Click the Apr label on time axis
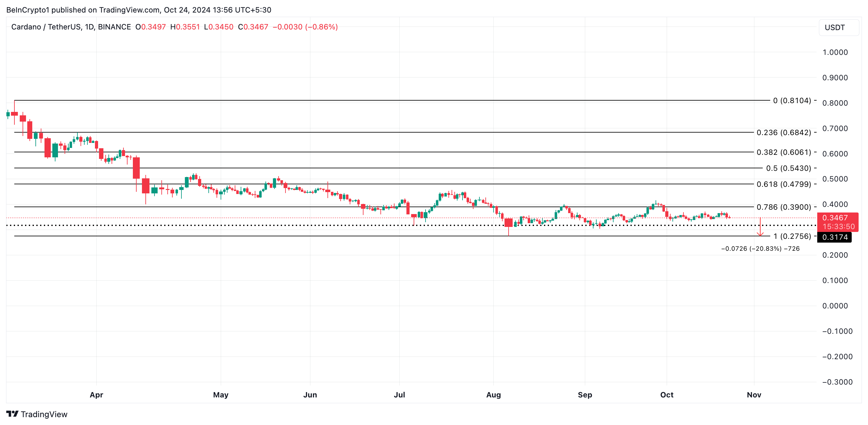This screenshot has height=425, width=868. click(97, 395)
